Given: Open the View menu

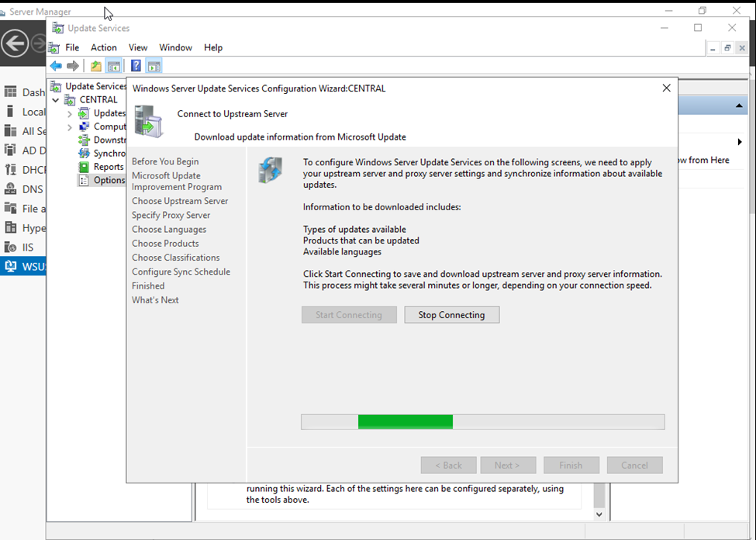Looking at the screenshot, I should (x=138, y=47).
